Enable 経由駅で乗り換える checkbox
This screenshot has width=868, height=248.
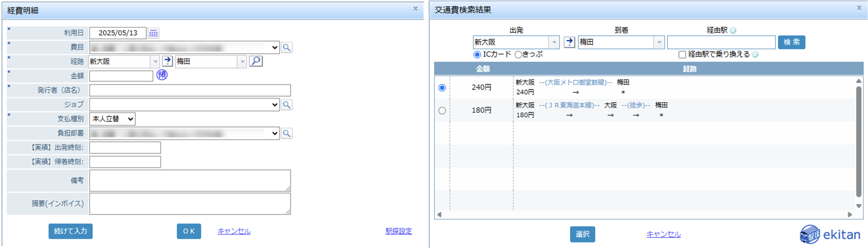682,55
